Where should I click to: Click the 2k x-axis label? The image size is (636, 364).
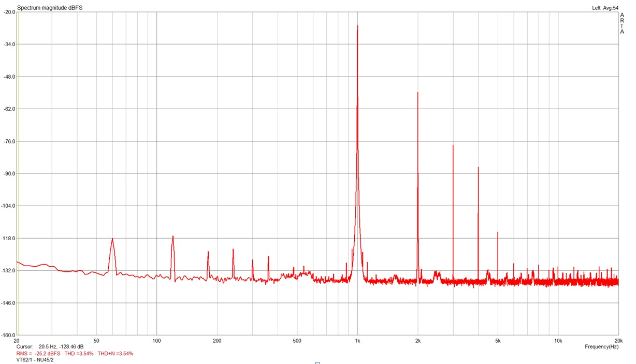pyautogui.click(x=418, y=341)
